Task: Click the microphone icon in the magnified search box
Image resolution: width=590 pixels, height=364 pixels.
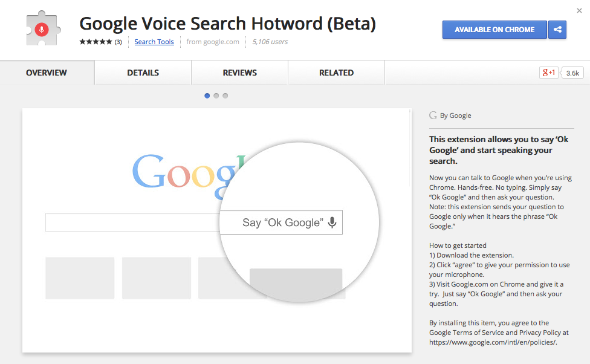Action: [x=331, y=222]
